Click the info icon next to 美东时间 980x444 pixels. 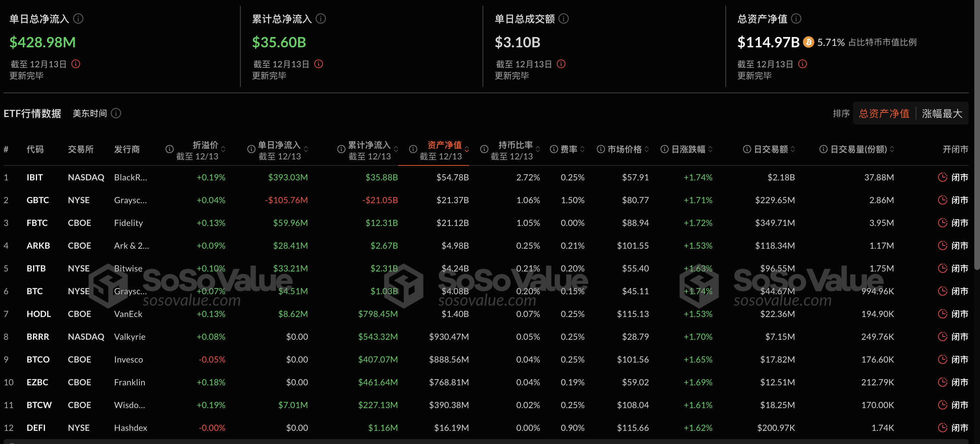116,113
